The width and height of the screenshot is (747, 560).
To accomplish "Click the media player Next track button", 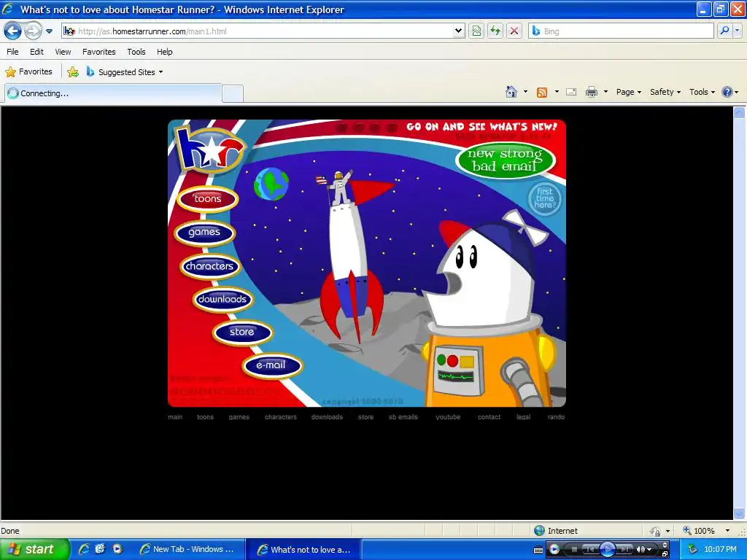I will [624, 550].
